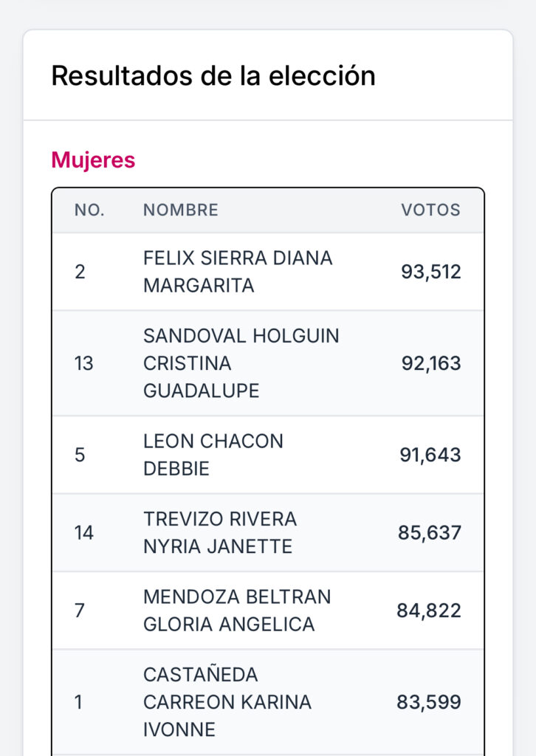Screen dimensions: 536x756
Task: Click candidate number 7 cell
Action: click(x=80, y=611)
